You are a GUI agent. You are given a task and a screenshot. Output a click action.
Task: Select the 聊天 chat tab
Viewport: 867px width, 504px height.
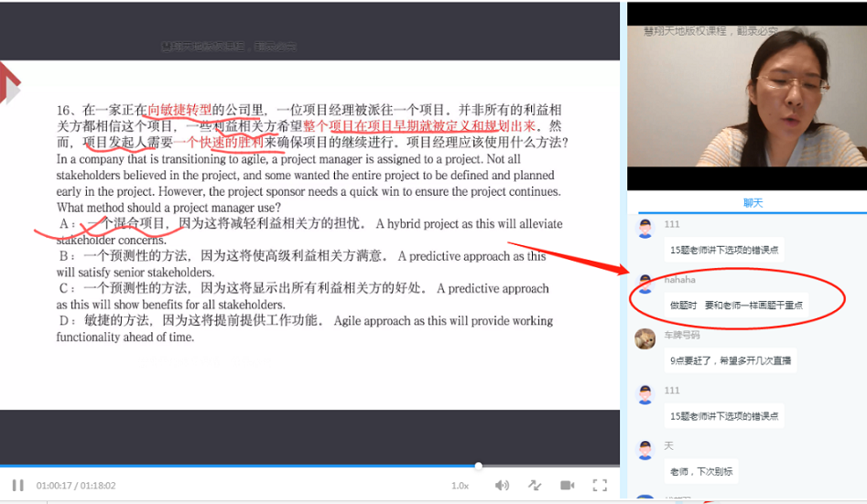pos(753,203)
